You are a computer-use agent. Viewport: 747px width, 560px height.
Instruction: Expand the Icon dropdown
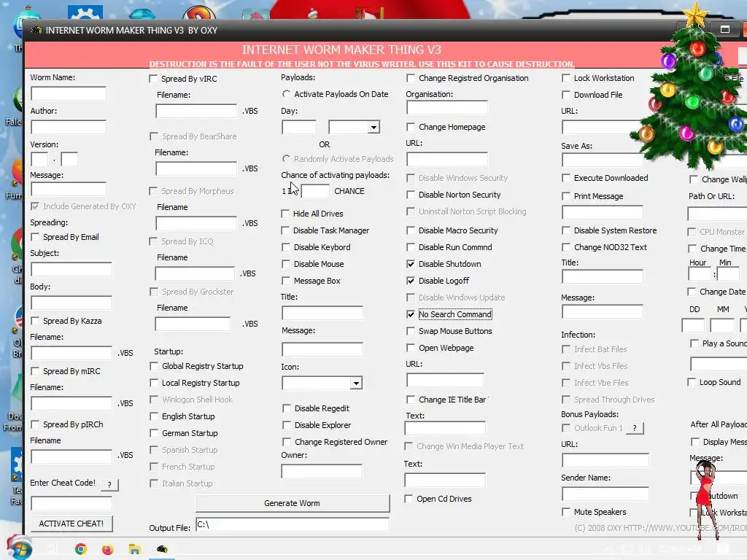(356, 384)
